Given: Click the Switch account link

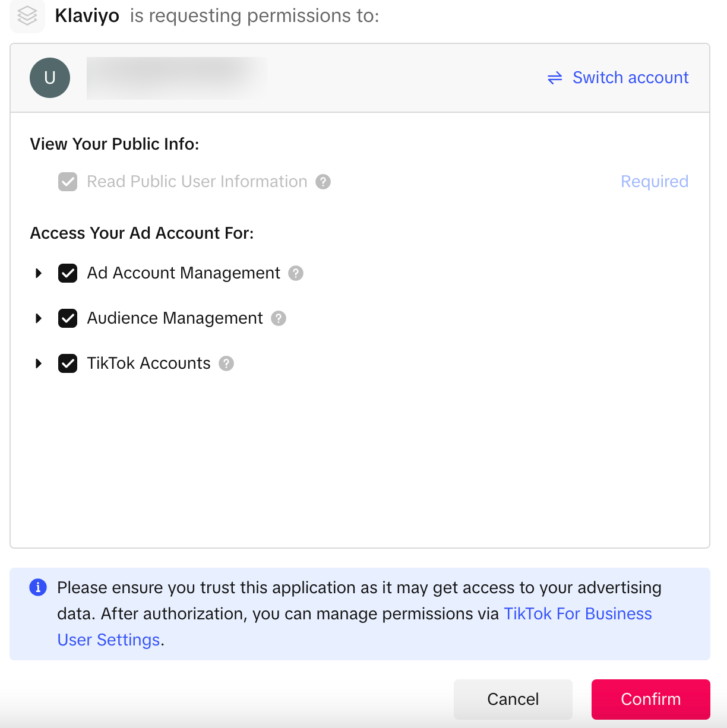Looking at the screenshot, I should [x=630, y=78].
